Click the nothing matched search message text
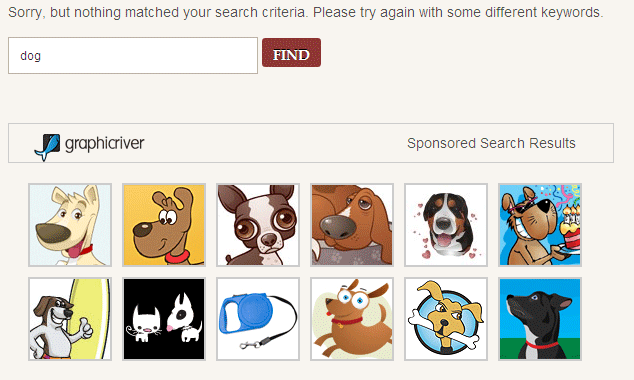The height and width of the screenshot is (380, 634). [306, 13]
